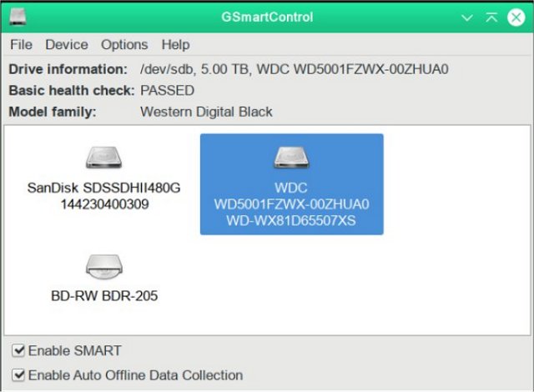Click the Enable SMART label text
The image size is (534, 392).
click(x=74, y=350)
